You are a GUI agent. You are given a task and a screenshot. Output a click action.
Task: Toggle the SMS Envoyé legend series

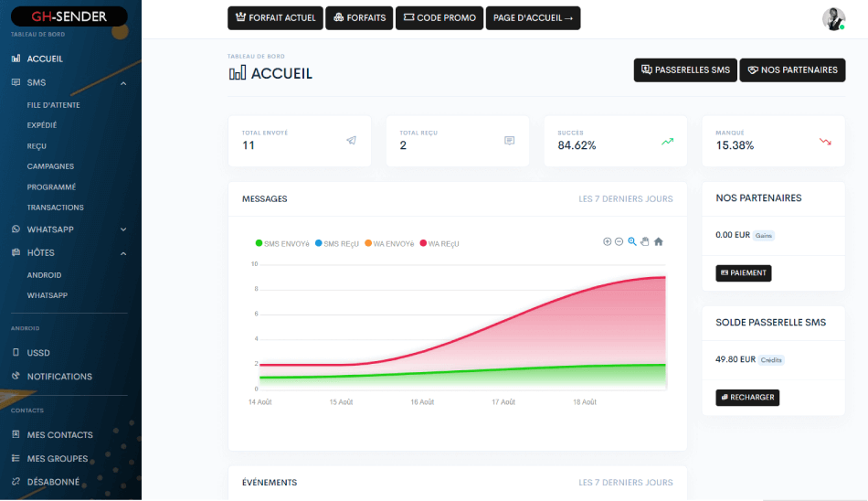click(x=282, y=243)
